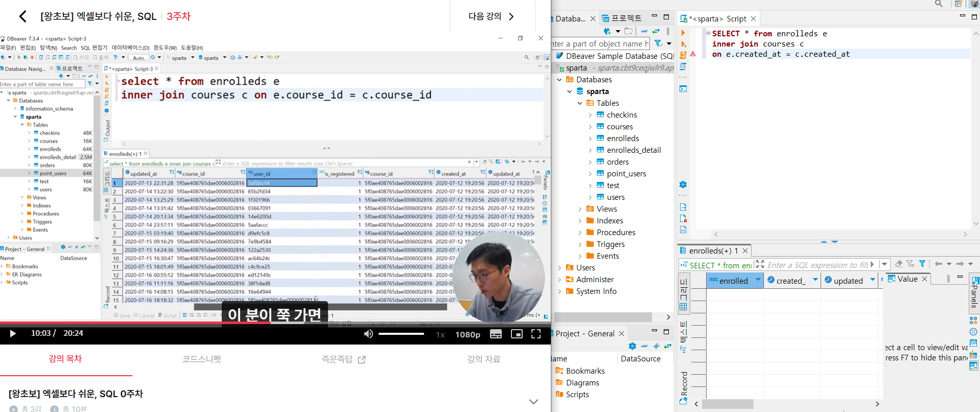Change the video quality 1080p setting

[x=468, y=334]
